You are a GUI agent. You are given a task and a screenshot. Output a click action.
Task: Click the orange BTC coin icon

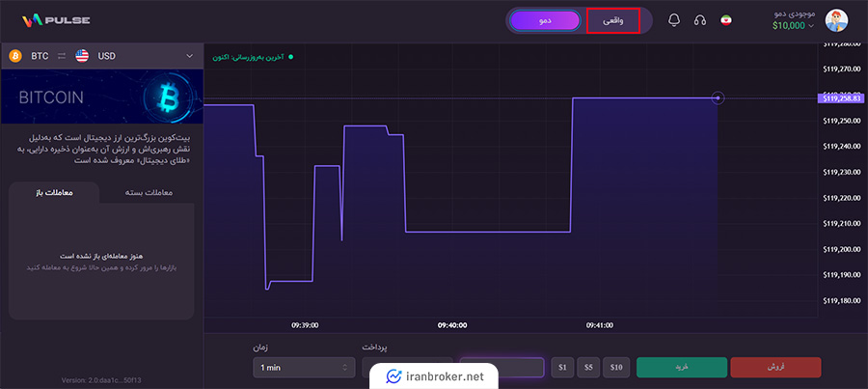click(x=15, y=56)
